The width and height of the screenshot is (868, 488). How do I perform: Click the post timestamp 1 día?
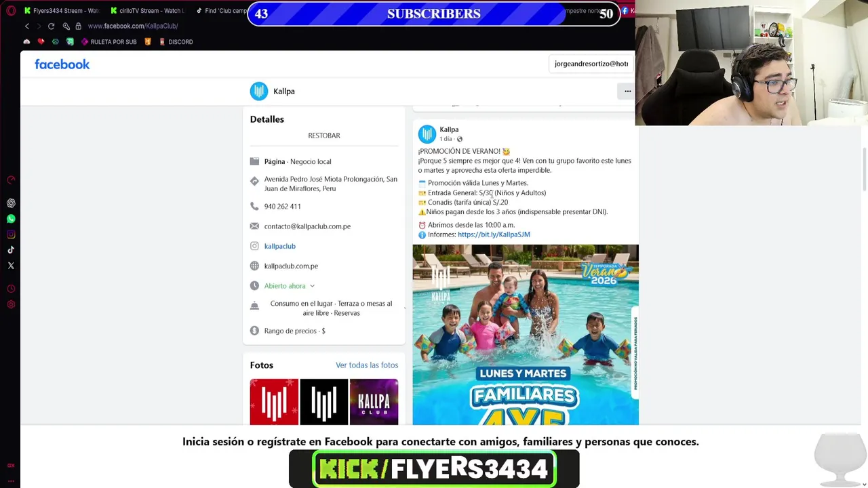tap(446, 139)
